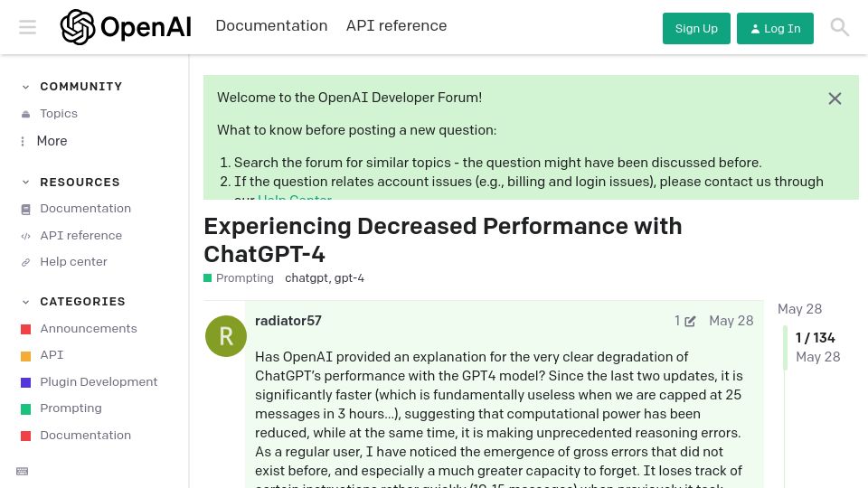
Task: Open Topics in the sidebar
Action: (59, 114)
